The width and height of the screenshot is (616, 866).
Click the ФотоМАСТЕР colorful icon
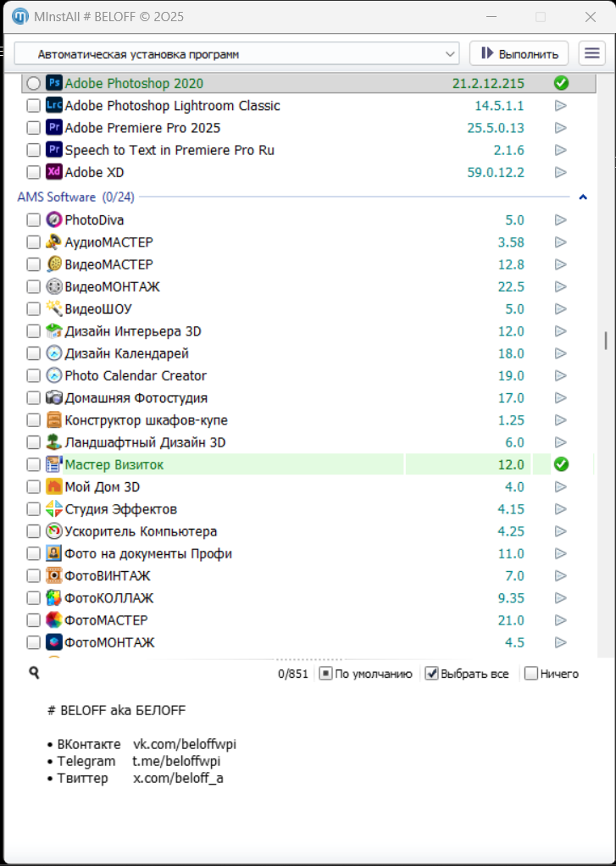(x=54, y=619)
